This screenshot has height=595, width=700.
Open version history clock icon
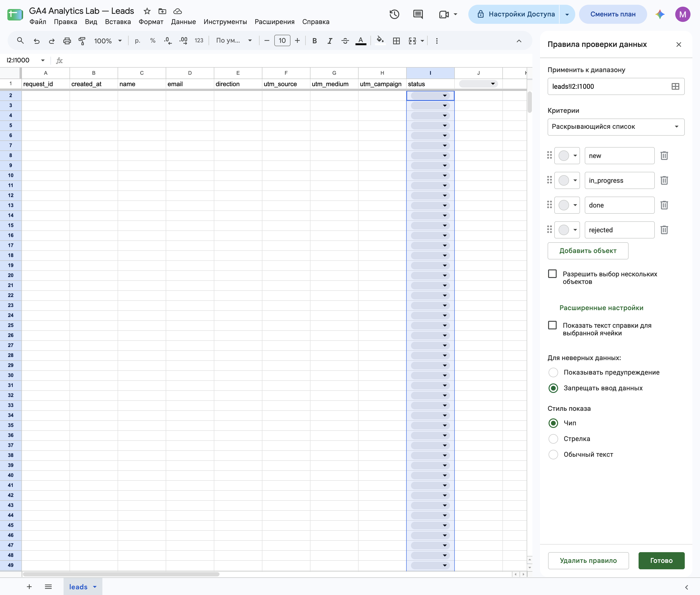tap(394, 14)
